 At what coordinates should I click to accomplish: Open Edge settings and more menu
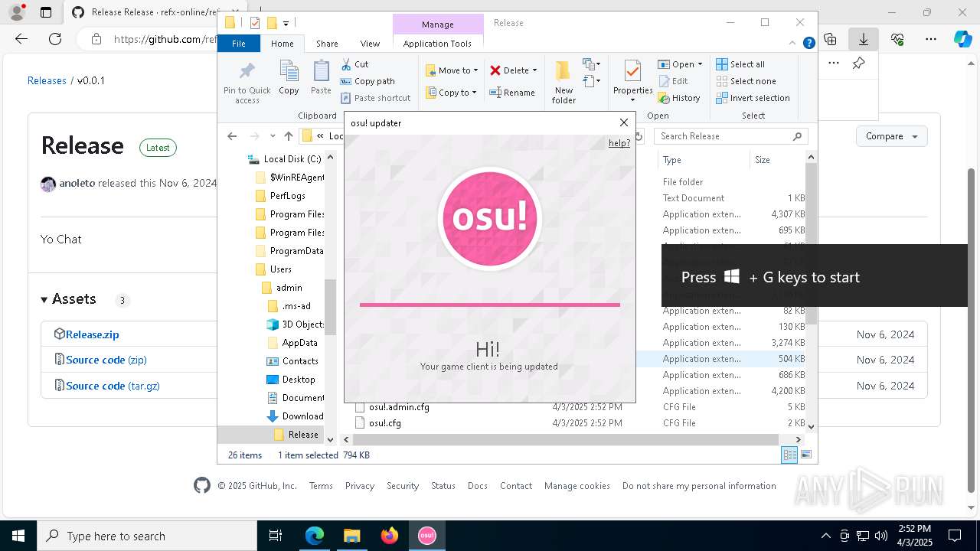coord(930,39)
